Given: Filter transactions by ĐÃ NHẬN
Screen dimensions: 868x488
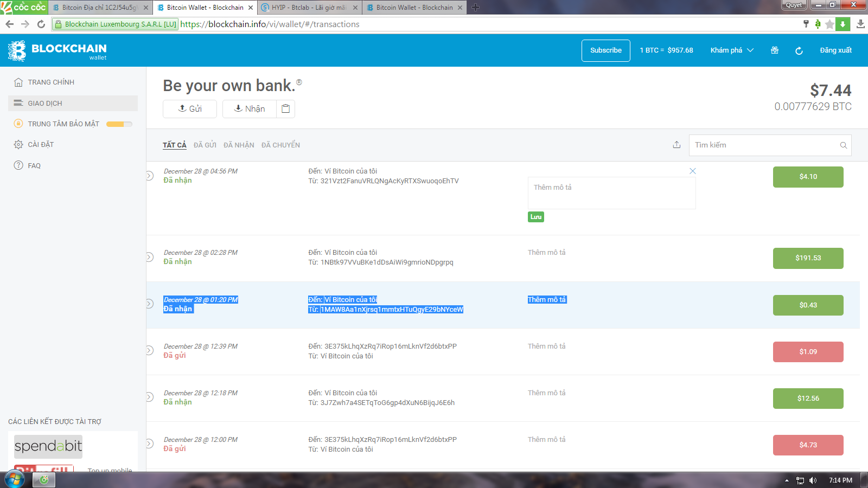Looking at the screenshot, I should (x=239, y=145).
